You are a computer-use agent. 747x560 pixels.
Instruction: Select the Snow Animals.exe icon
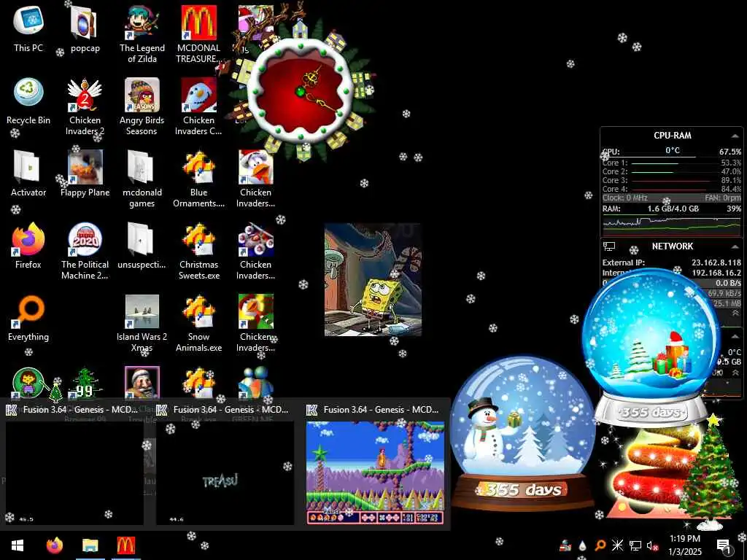[x=198, y=323]
